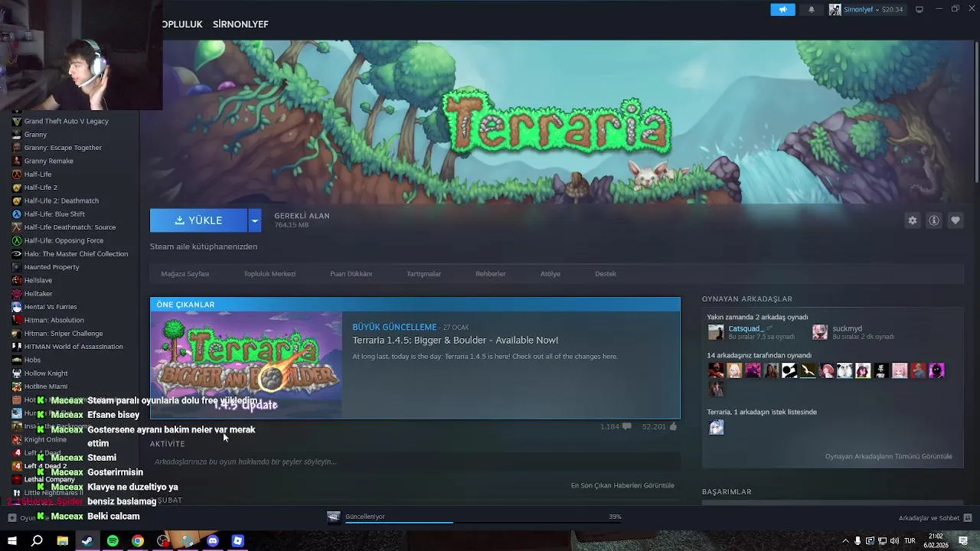
Task: Select Halo: The Master Chief Collection
Action: pyautogui.click(x=76, y=254)
